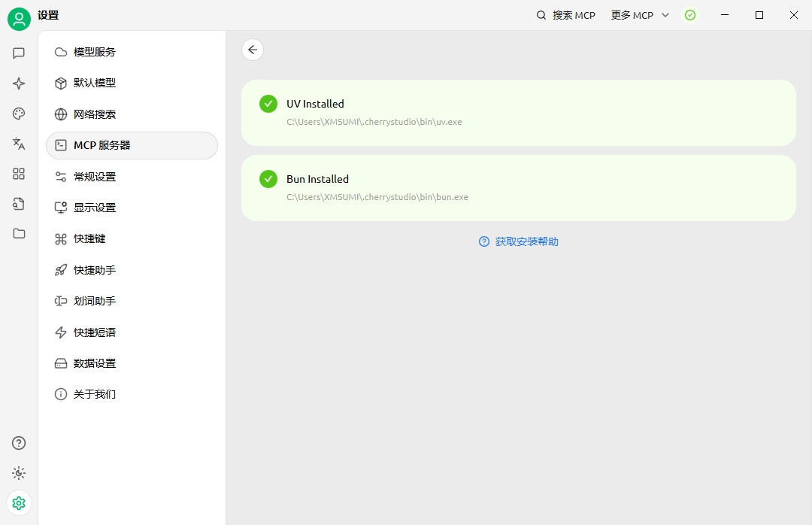This screenshot has width=812, height=525.
Task: Select MCP 服务器 settings
Action: [x=132, y=145]
